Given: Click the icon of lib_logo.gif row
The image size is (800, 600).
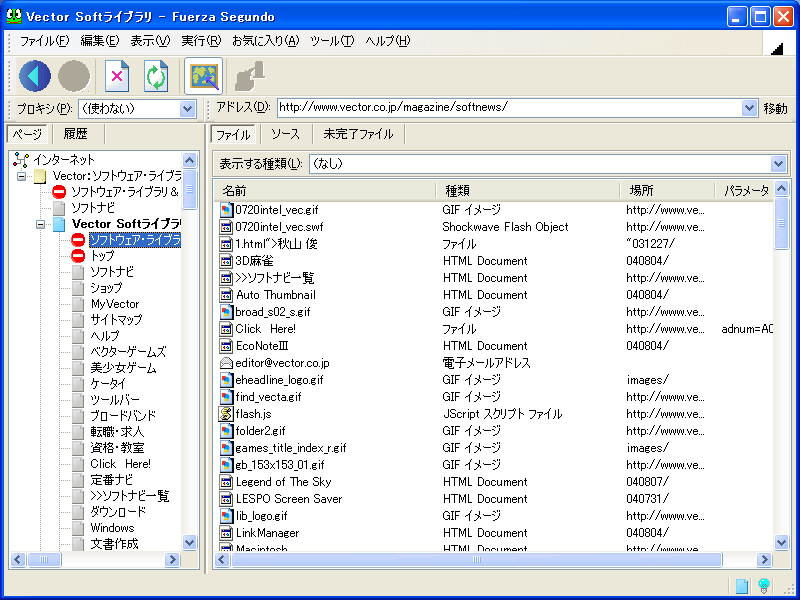Looking at the screenshot, I should pyautogui.click(x=226, y=516).
